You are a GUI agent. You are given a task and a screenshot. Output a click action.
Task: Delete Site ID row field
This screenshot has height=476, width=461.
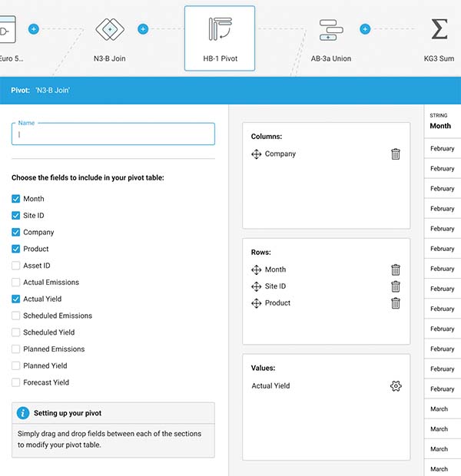click(396, 286)
